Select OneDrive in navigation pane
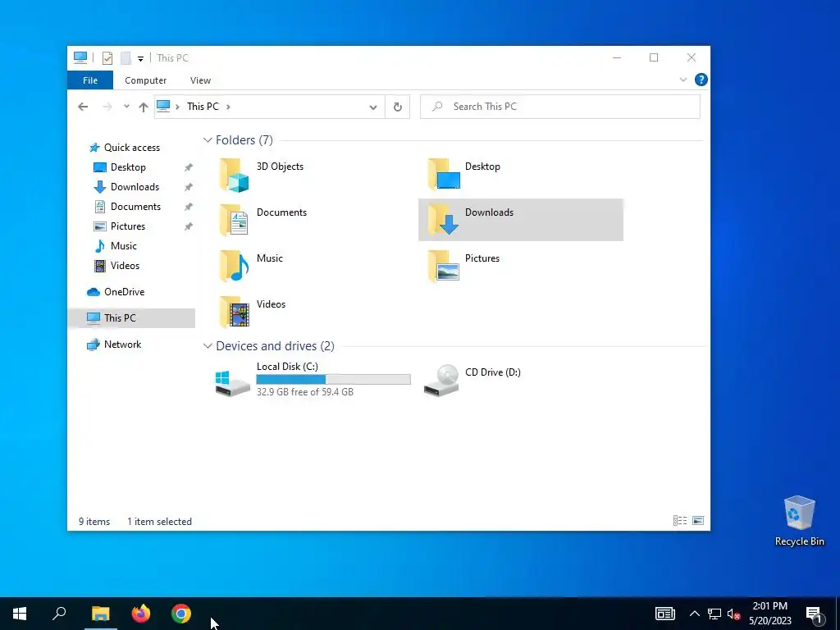 point(124,292)
